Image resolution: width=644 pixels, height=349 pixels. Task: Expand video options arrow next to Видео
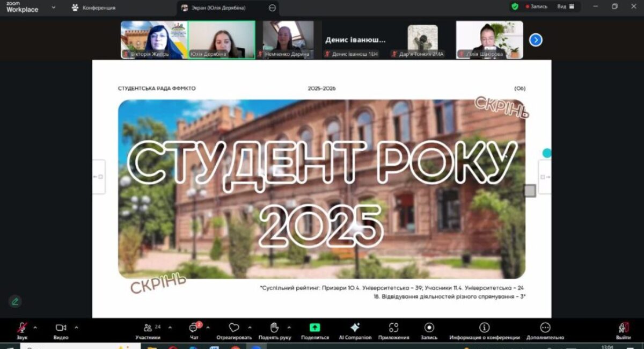[x=76, y=327]
